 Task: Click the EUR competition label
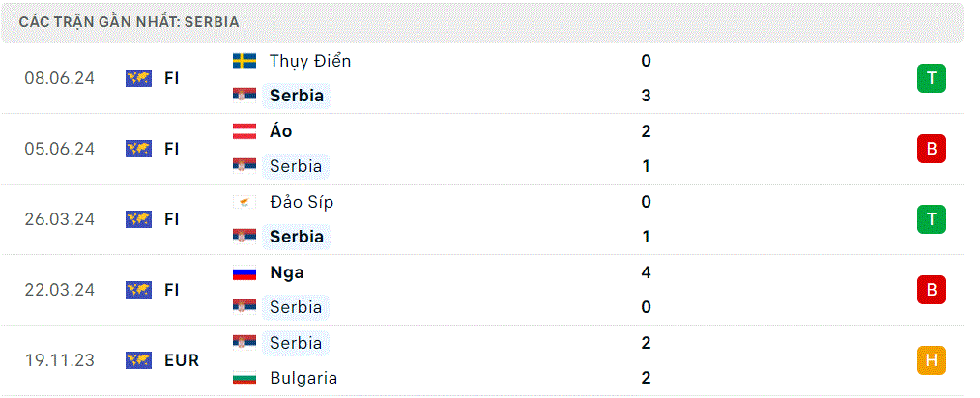point(182,360)
